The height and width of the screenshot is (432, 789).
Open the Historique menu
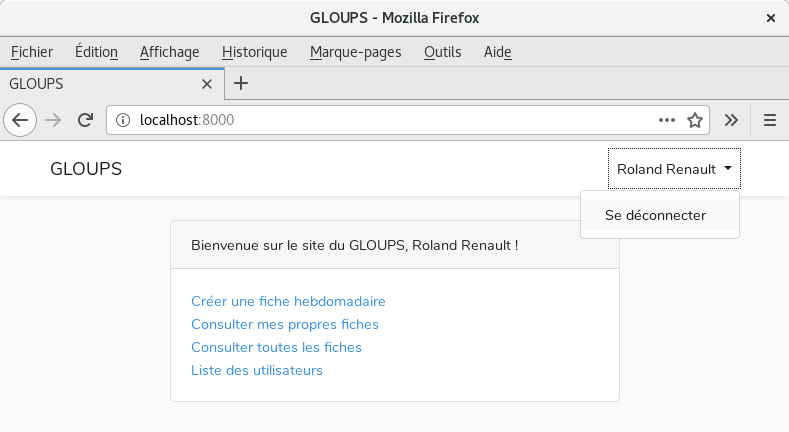coord(254,52)
